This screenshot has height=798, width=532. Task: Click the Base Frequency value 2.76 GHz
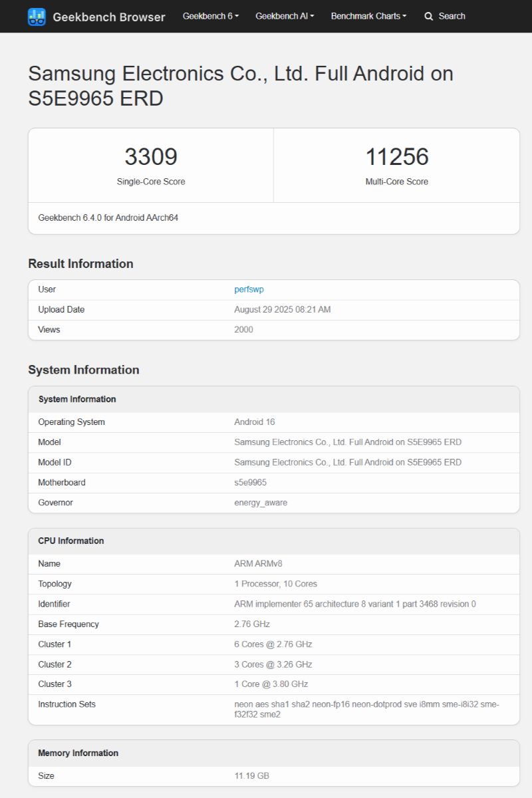click(252, 624)
